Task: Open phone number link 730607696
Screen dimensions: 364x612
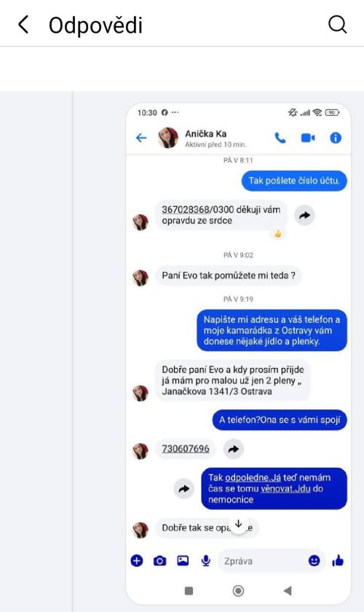Action: pos(186,449)
